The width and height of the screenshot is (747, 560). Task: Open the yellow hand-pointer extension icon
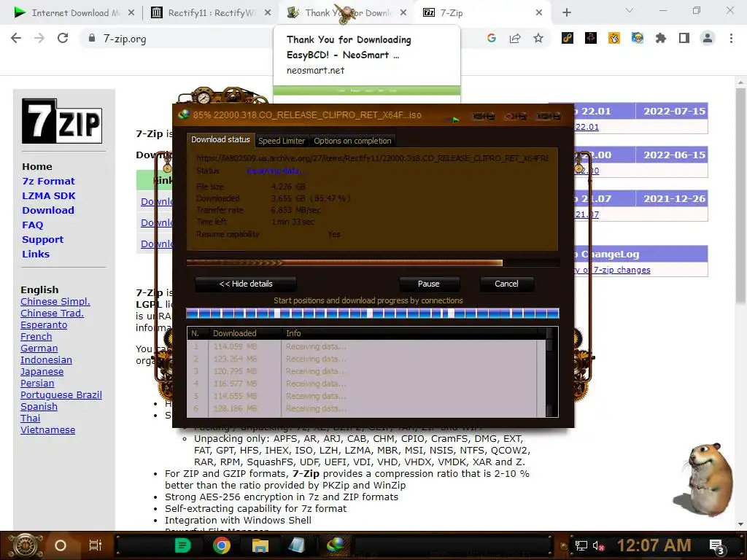(614, 38)
